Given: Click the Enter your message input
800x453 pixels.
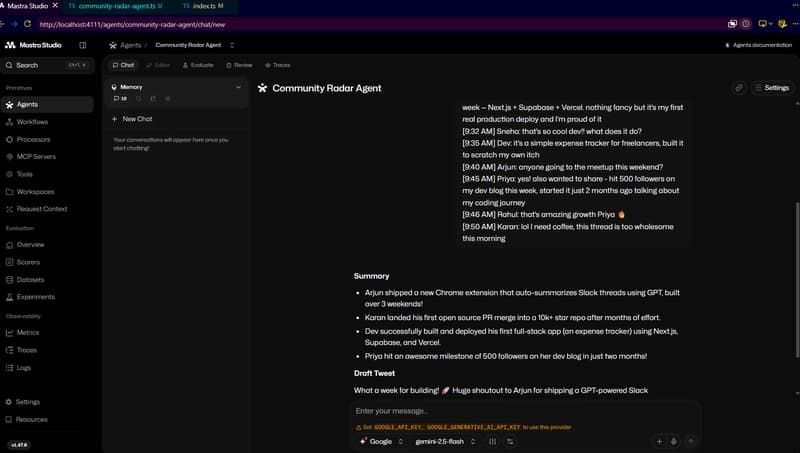Looking at the screenshot, I should (526, 411).
